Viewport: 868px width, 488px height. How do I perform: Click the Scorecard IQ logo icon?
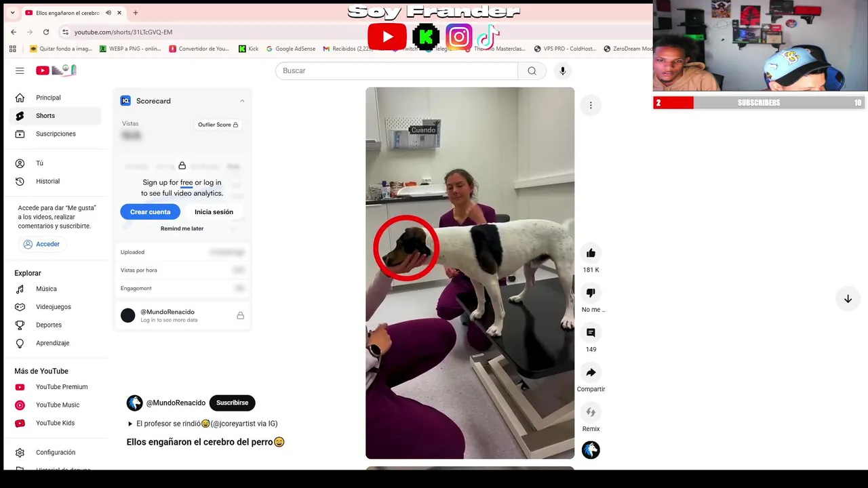(125, 101)
